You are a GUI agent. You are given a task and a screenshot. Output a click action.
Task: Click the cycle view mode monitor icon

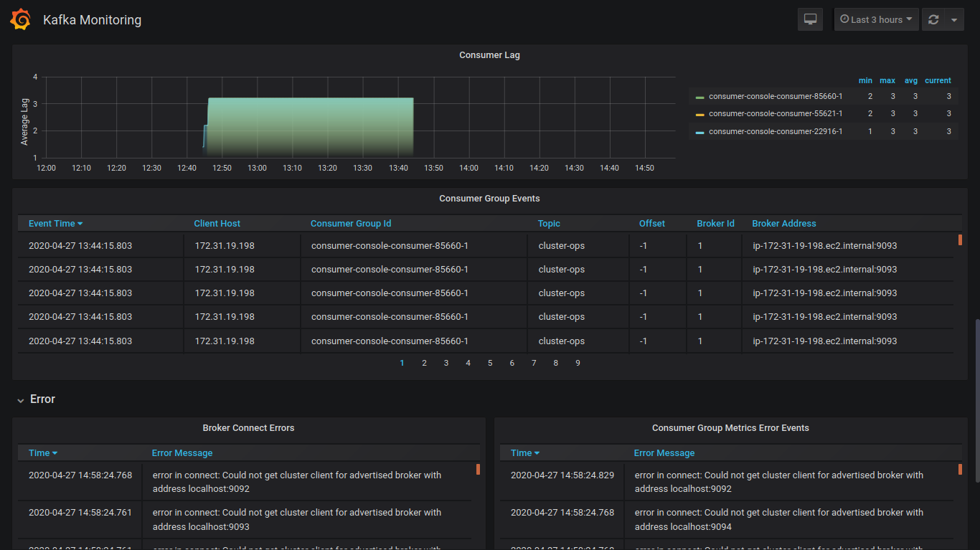click(810, 19)
